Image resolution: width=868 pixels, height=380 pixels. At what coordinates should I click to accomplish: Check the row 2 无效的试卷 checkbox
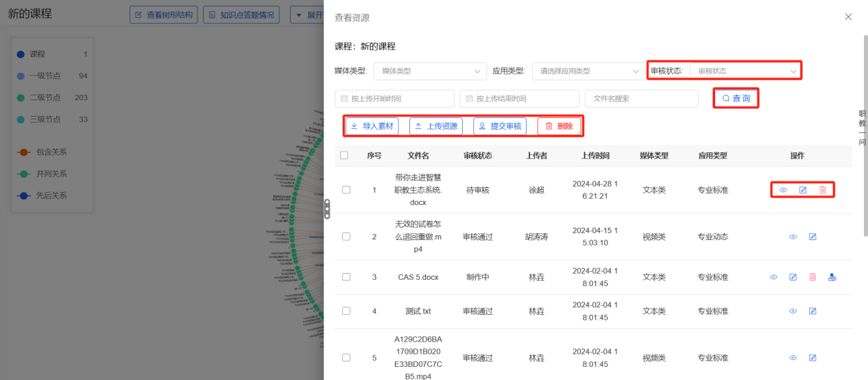pyautogui.click(x=346, y=237)
